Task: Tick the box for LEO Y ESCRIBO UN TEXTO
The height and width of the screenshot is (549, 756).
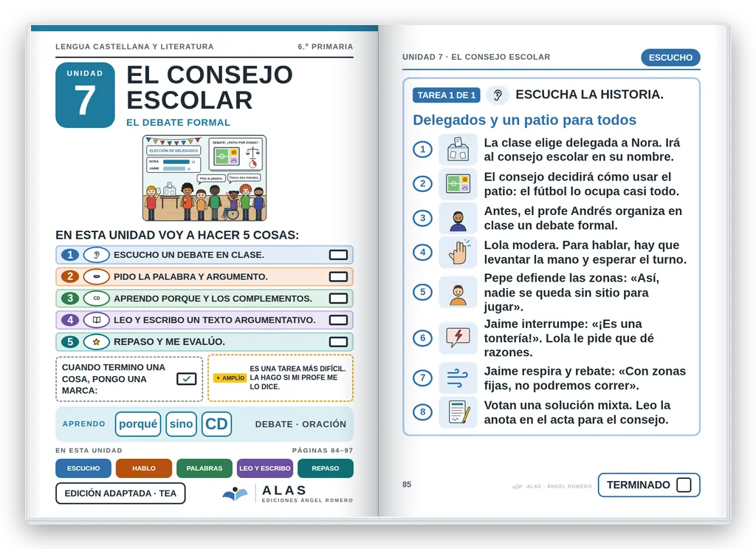Action: [x=338, y=320]
